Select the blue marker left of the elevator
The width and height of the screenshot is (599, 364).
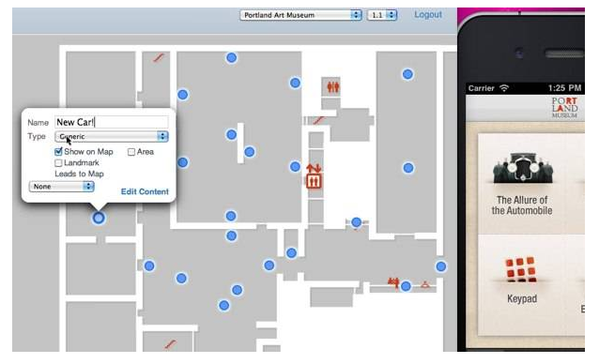coord(295,166)
